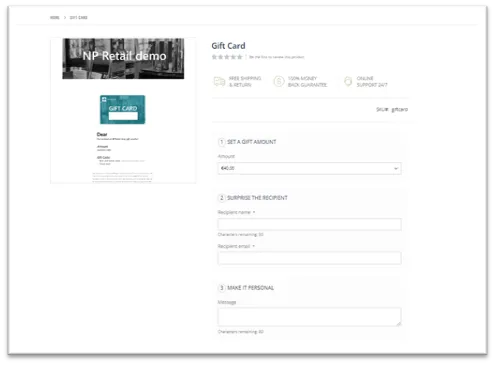The height and width of the screenshot is (365, 495).
Task: Open the Home breadcrumb link
Action: (55, 18)
